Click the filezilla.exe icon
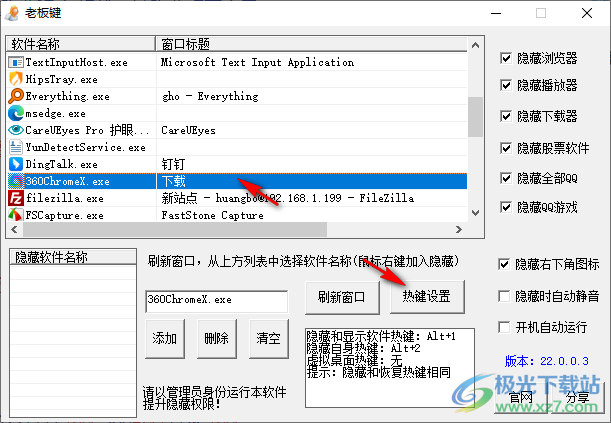Viewport: 611px width, 423px height. pos(16,198)
